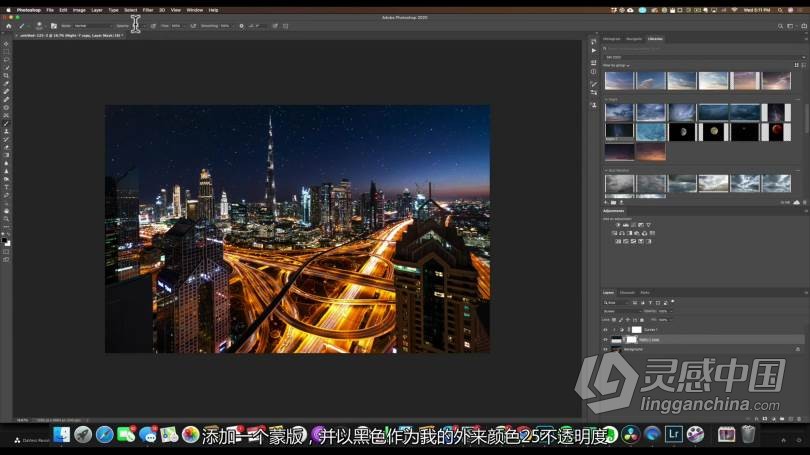Select the Zoom tool in toolbar
This screenshot has height=455, width=810.
click(x=6, y=219)
